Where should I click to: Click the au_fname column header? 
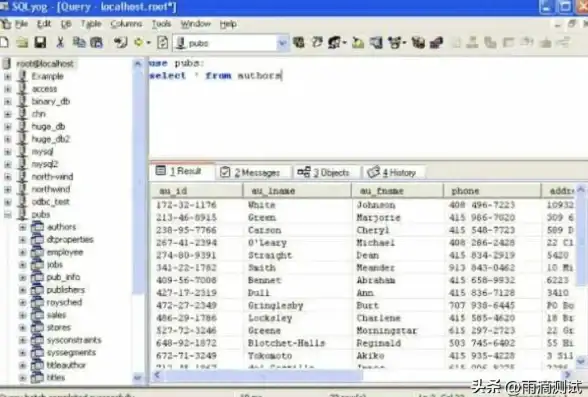pos(397,190)
